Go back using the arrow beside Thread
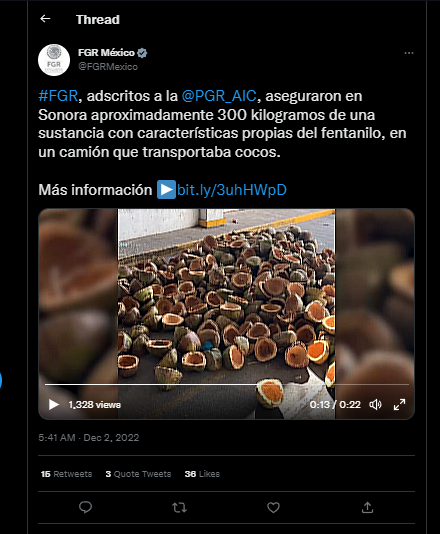Screen dimensions: 440x534 point(45,19)
